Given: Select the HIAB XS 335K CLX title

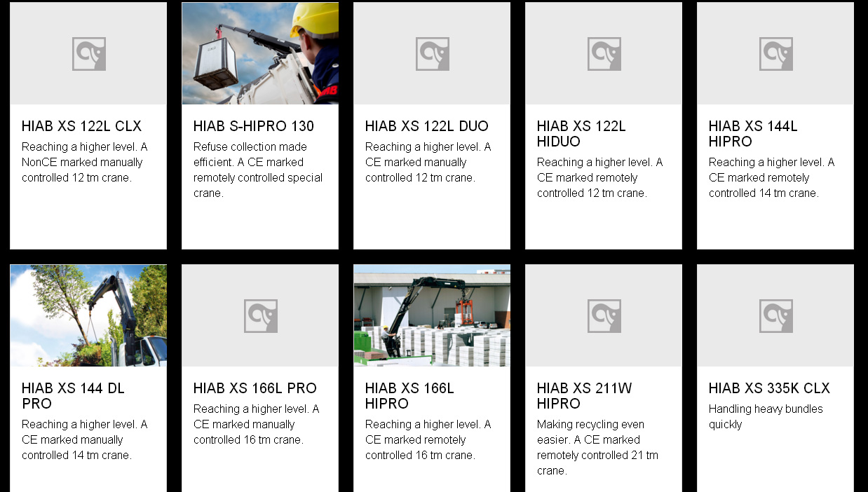Looking at the screenshot, I should click(769, 388).
